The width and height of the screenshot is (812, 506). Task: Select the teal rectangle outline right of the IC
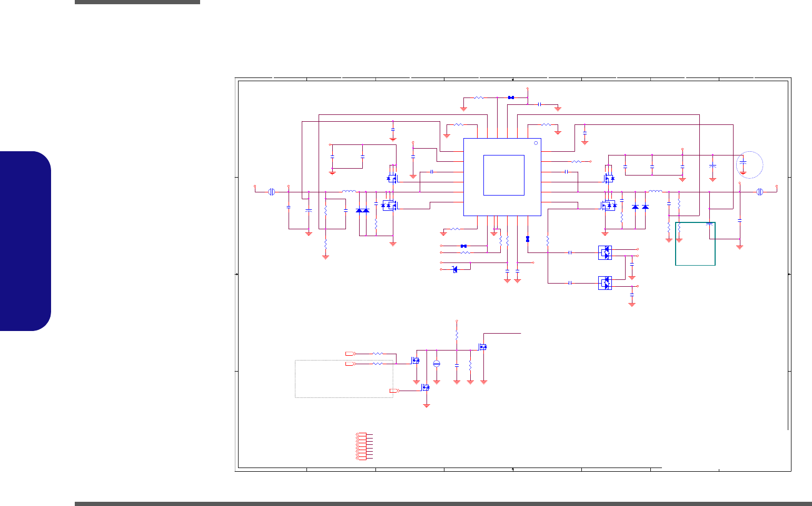(695, 244)
